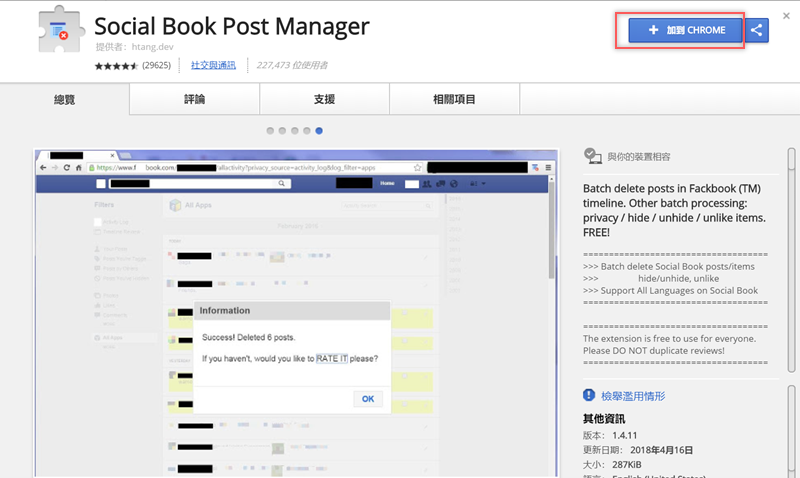Click the 其他資訊 heading
Image resolution: width=800 pixels, height=478 pixels.
coord(604,419)
